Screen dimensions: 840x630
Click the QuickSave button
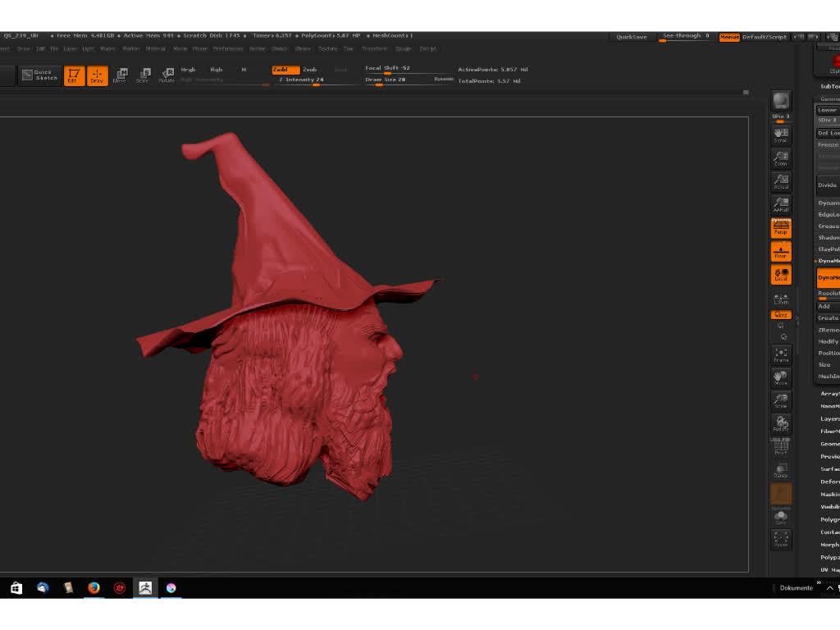coord(631,37)
